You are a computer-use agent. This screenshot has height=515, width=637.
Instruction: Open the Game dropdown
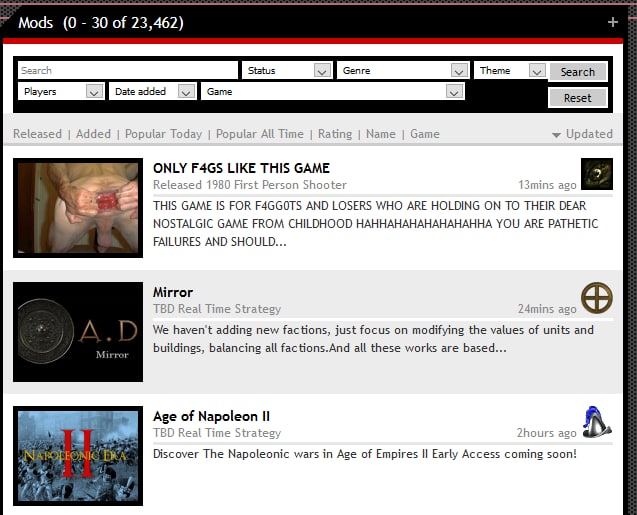(x=333, y=91)
